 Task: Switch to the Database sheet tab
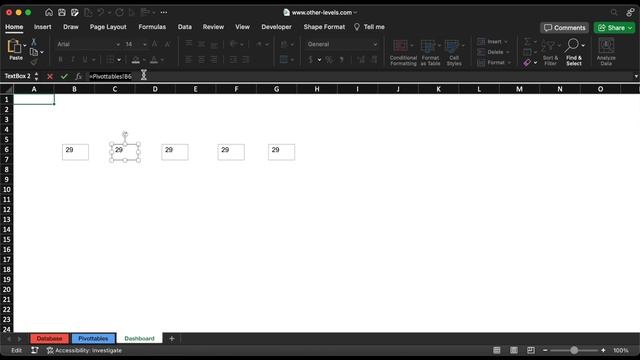pos(49,338)
